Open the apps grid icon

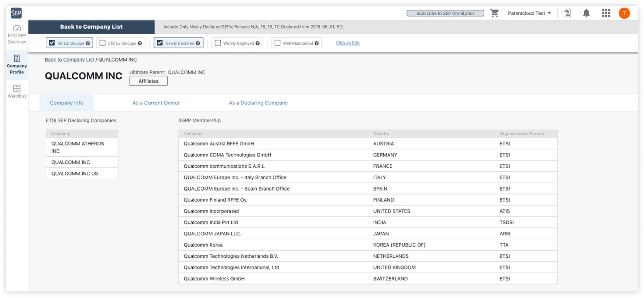tap(606, 13)
